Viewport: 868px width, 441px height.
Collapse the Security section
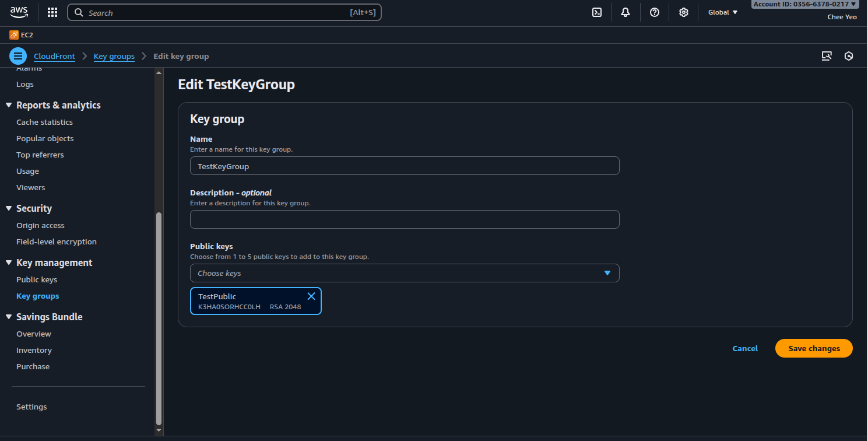(x=9, y=208)
